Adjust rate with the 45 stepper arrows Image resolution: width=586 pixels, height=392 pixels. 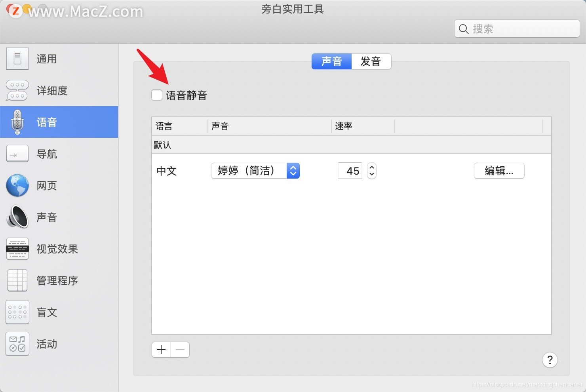point(372,171)
